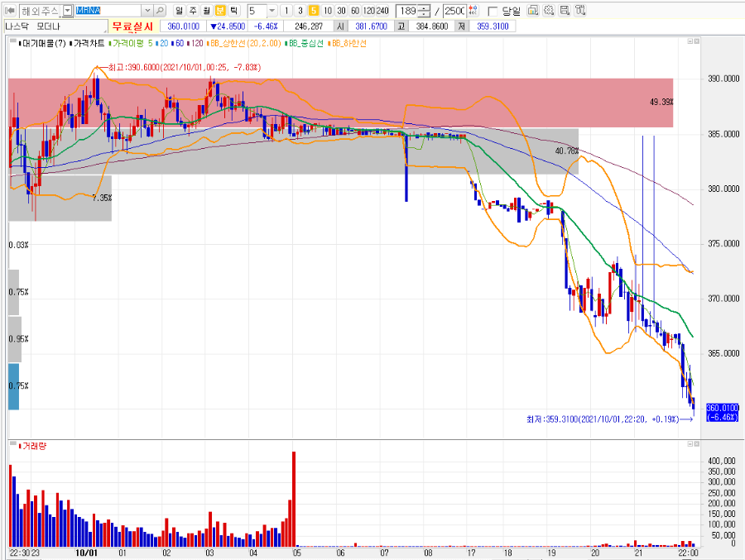Select the 틱 (tick) chart period
Screen dimensions: 745x560
233,11
